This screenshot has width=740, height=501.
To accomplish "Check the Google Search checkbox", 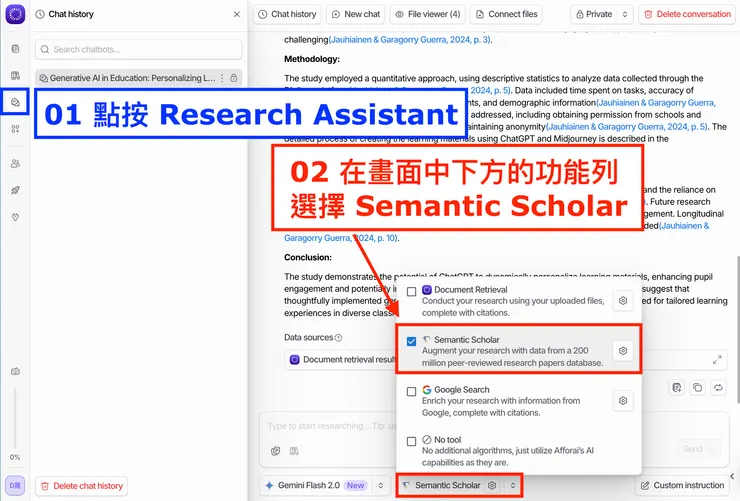I will click(x=412, y=392).
